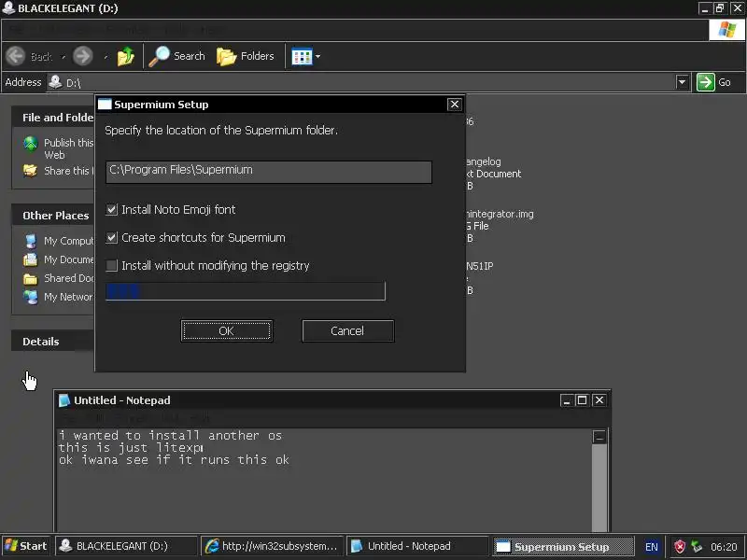Click the Forward arrow icon in Explorer toolbar
The width and height of the screenshot is (747, 560).
[x=83, y=56]
